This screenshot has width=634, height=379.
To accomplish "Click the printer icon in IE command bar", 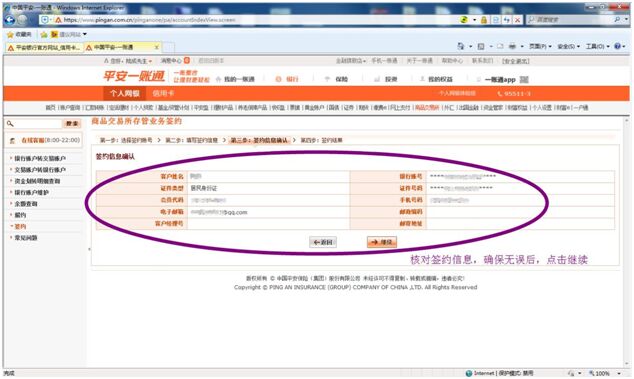I will (x=512, y=47).
